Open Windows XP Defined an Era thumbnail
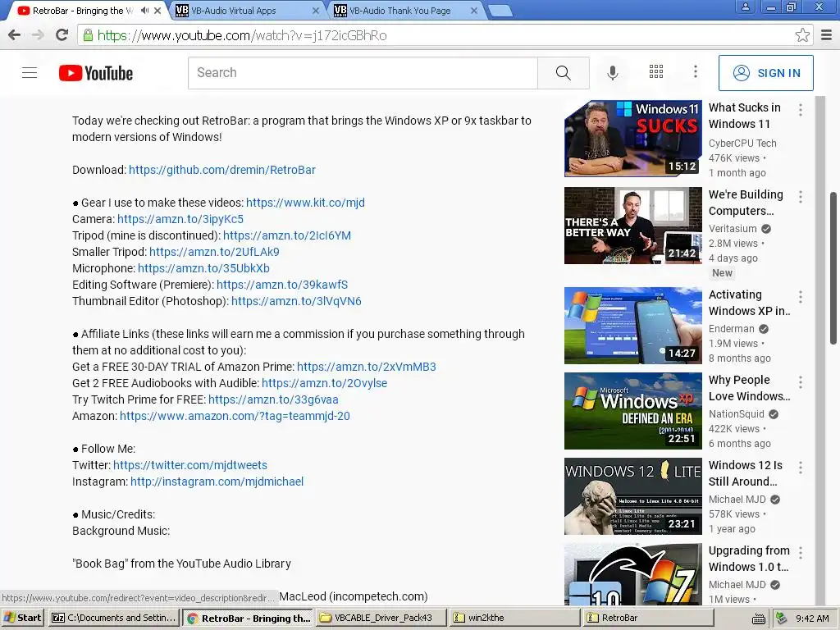This screenshot has width=840, height=630. 632,411
